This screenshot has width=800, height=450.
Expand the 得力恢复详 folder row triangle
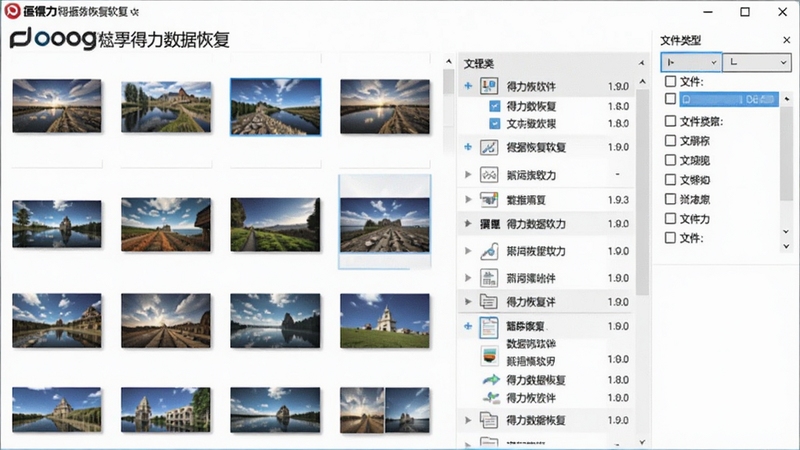point(468,302)
